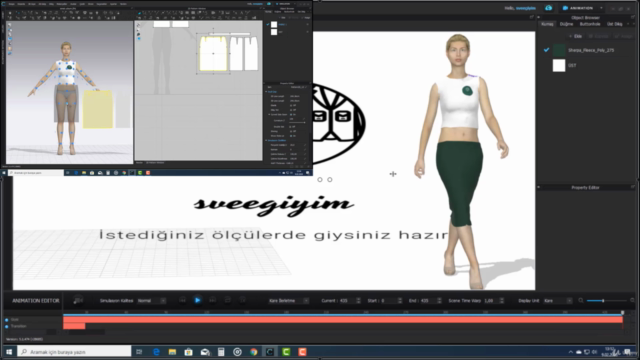Toggle the checkmark next to Sherpa_Fleece_Poly_275
Image resolution: width=640 pixels, height=360 pixels.
[546, 50]
